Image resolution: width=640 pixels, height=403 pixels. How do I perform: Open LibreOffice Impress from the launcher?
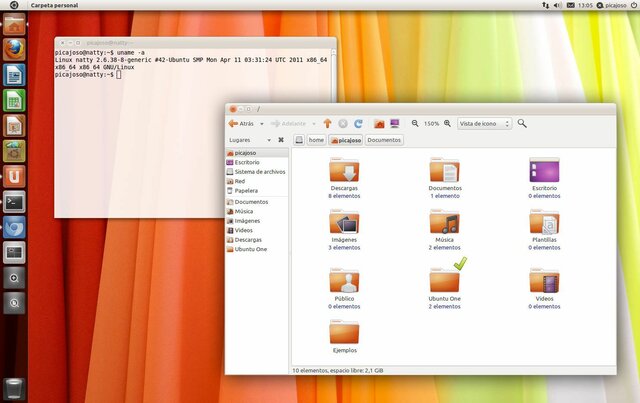tap(14, 126)
